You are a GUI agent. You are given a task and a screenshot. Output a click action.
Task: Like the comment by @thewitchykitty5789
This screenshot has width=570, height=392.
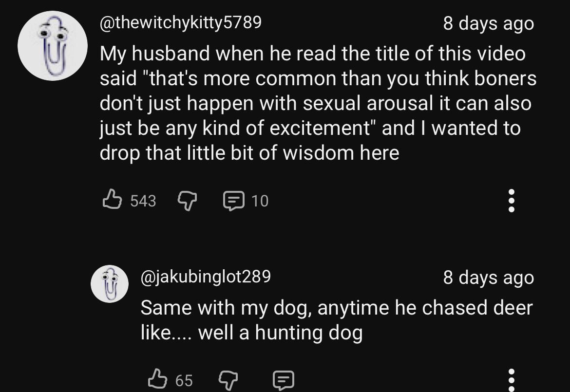pyautogui.click(x=112, y=200)
